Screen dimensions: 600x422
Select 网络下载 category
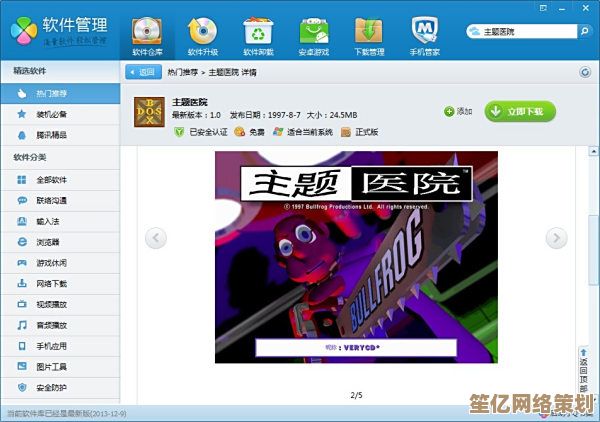(60, 284)
